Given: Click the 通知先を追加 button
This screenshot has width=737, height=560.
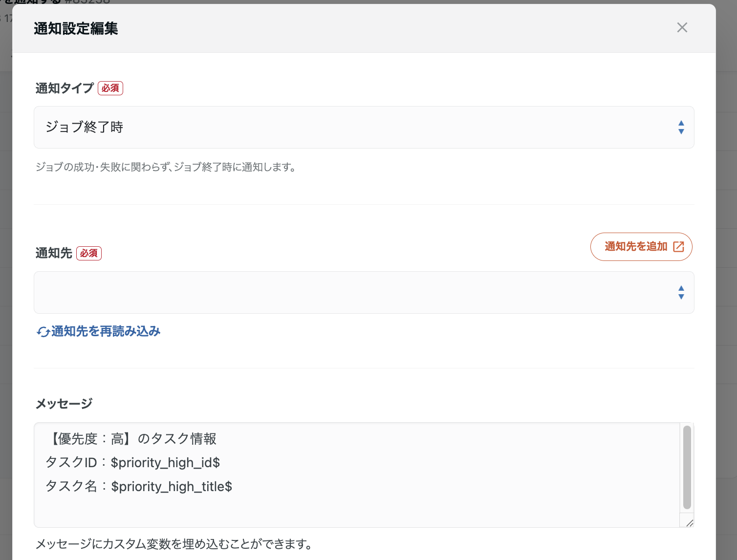Looking at the screenshot, I should [641, 247].
